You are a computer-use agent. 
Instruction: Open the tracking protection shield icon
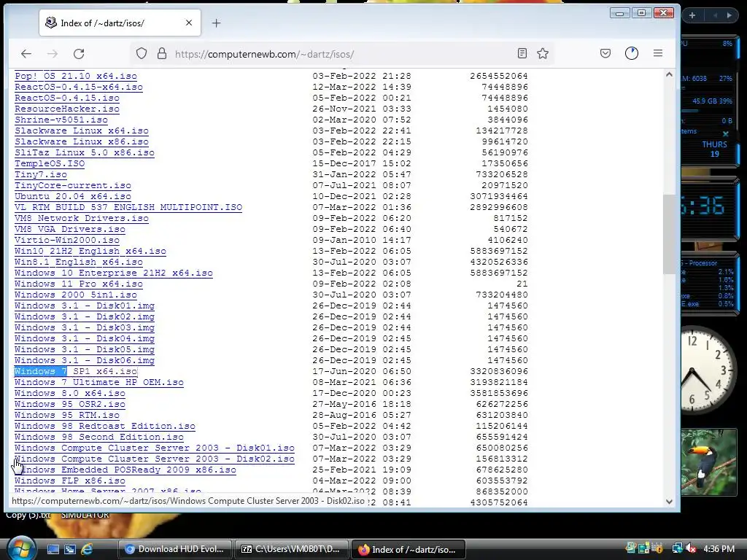tap(142, 53)
